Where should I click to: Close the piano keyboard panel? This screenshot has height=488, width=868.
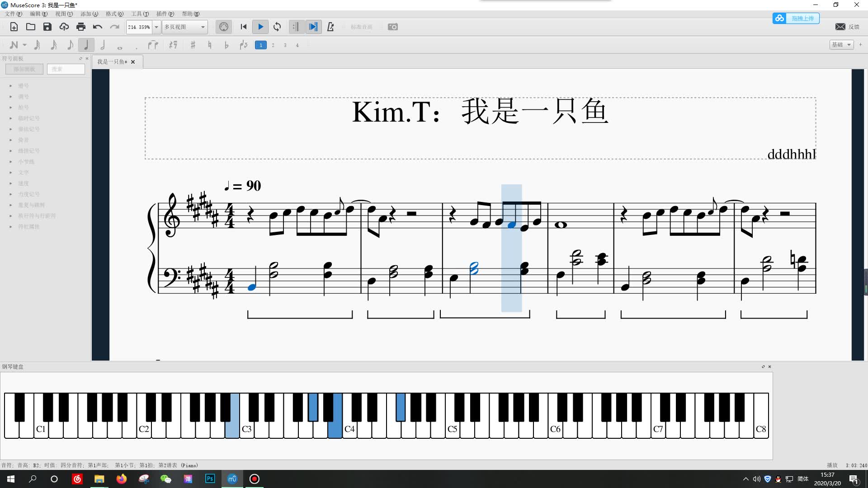coord(769,366)
